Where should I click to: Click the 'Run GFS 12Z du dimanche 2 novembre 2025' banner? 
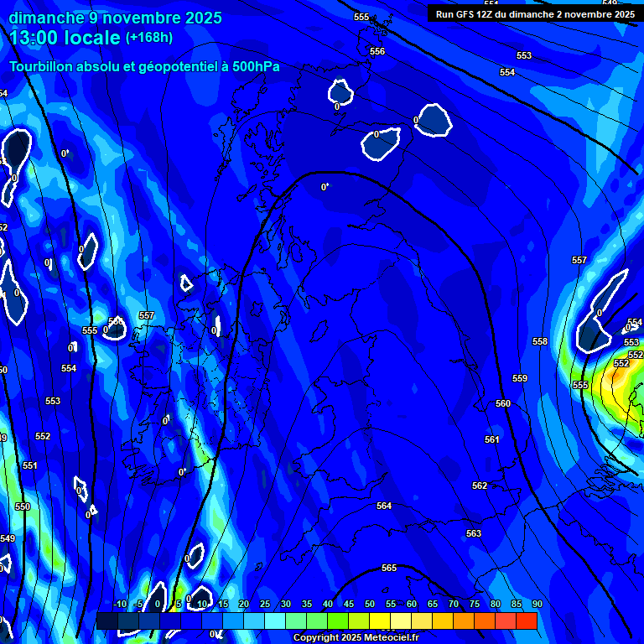coord(535,14)
